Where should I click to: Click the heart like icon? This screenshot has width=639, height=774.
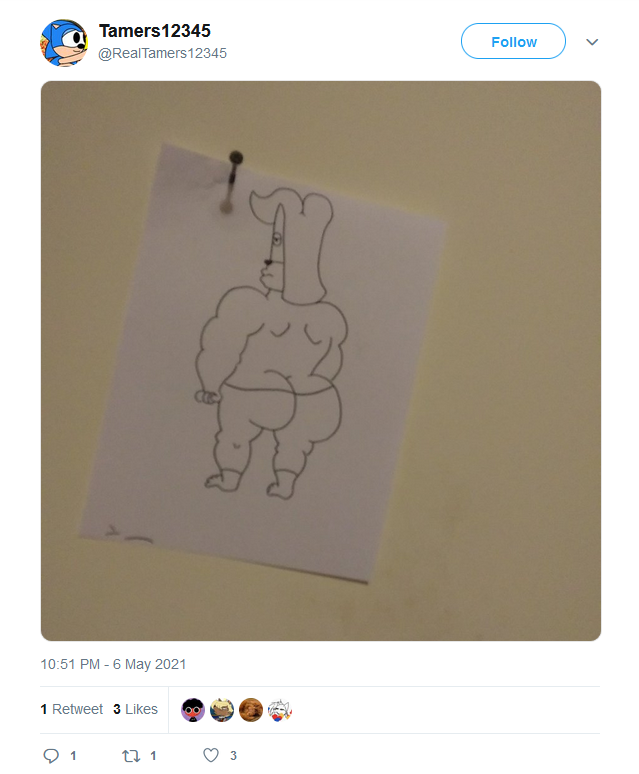(x=211, y=755)
